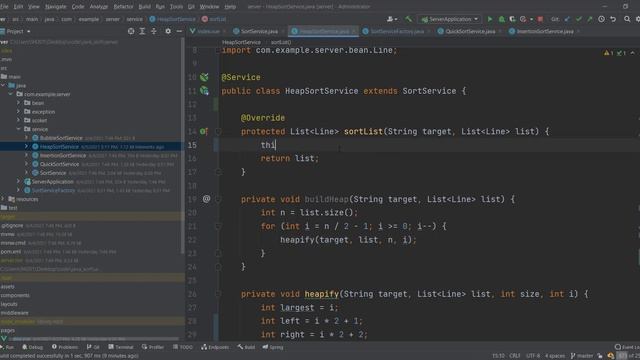Open the Spring tool window
The image size is (640, 360).
tap(273, 347)
